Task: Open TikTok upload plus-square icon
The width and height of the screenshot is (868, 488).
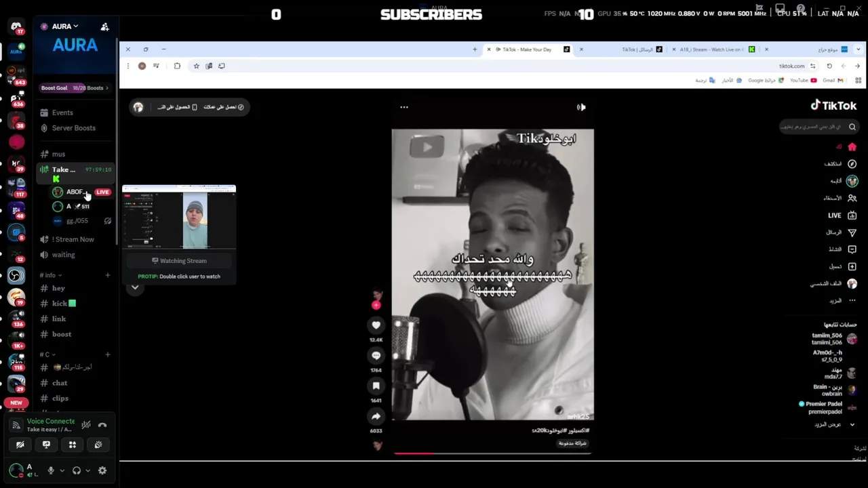Action: (x=852, y=266)
